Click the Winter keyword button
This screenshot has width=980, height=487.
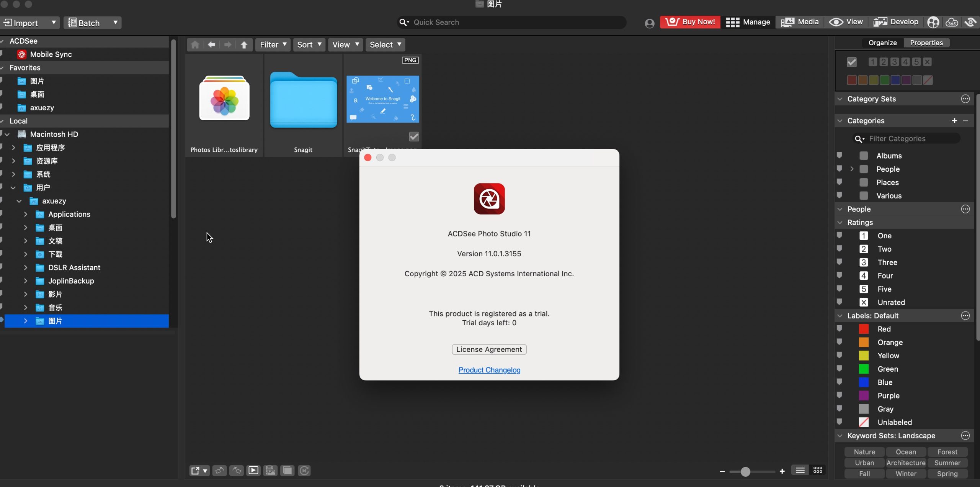point(906,474)
